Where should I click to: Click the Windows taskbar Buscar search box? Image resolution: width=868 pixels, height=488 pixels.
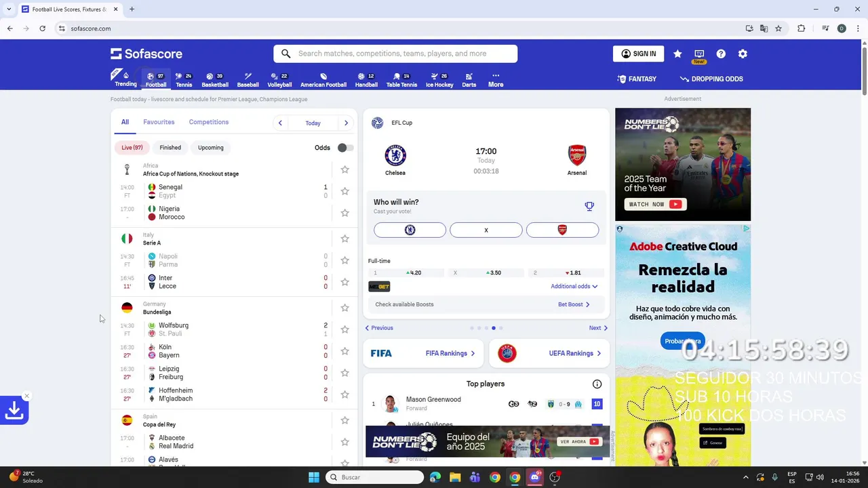coord(375,477)
